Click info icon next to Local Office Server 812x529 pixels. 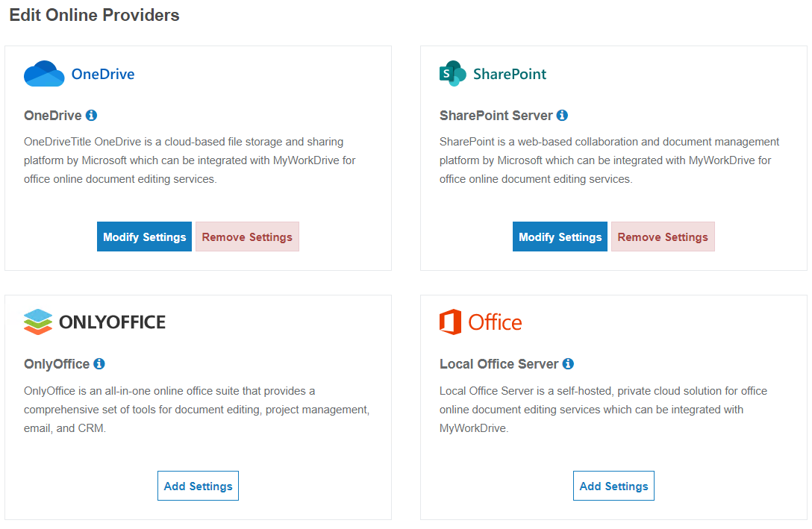click(x=568, y=364)
